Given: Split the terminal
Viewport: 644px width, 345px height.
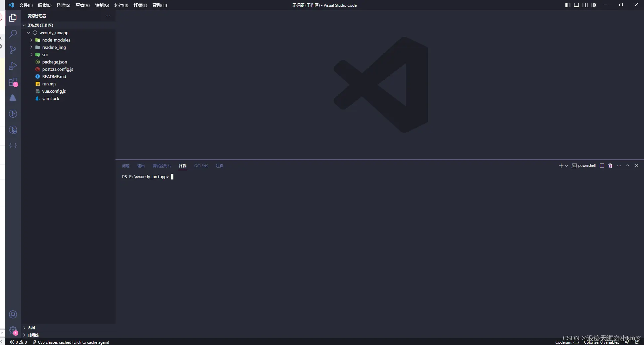Looking at the screenshot, I should [602, 166].
